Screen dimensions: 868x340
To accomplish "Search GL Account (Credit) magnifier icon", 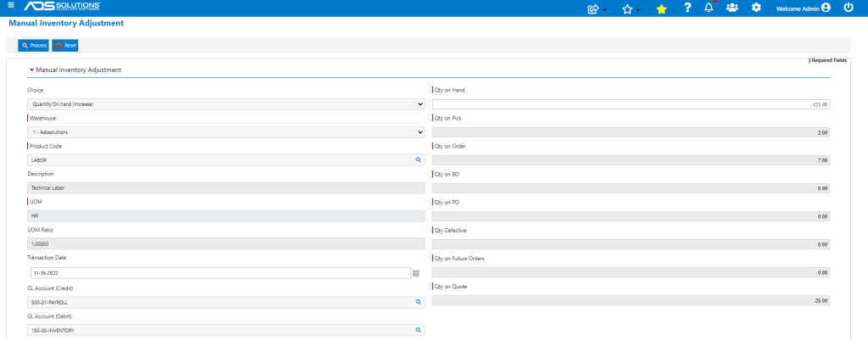I will 419,302.
